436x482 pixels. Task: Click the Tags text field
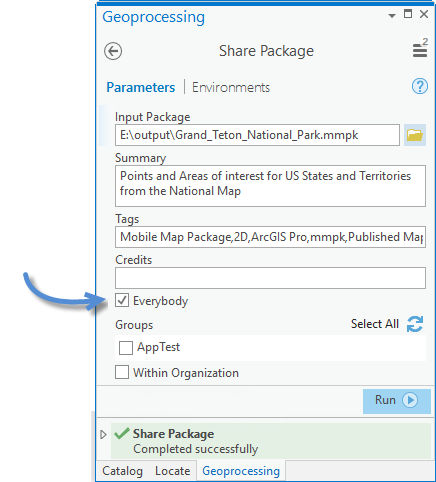(x=270, y=237)
